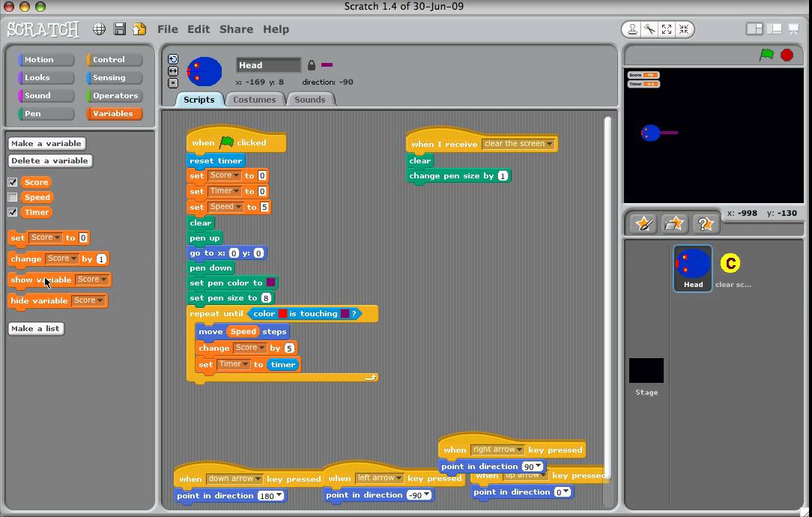Select the shrink sprite tool
Image resolution: width=812 pixels, height=517 pixels.
[684, 29]
